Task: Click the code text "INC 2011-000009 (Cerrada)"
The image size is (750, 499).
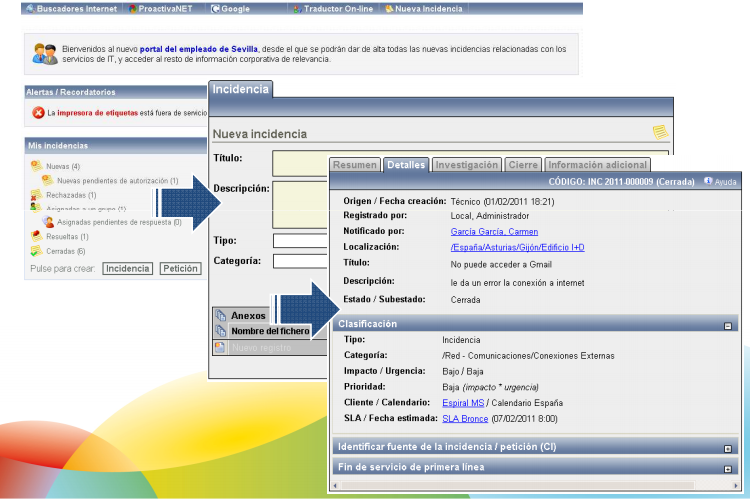Action: [641, 182]
